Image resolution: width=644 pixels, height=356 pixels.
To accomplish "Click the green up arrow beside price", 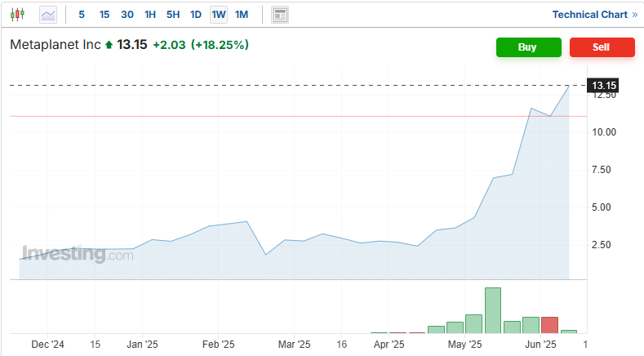I will tap(109, 45).
